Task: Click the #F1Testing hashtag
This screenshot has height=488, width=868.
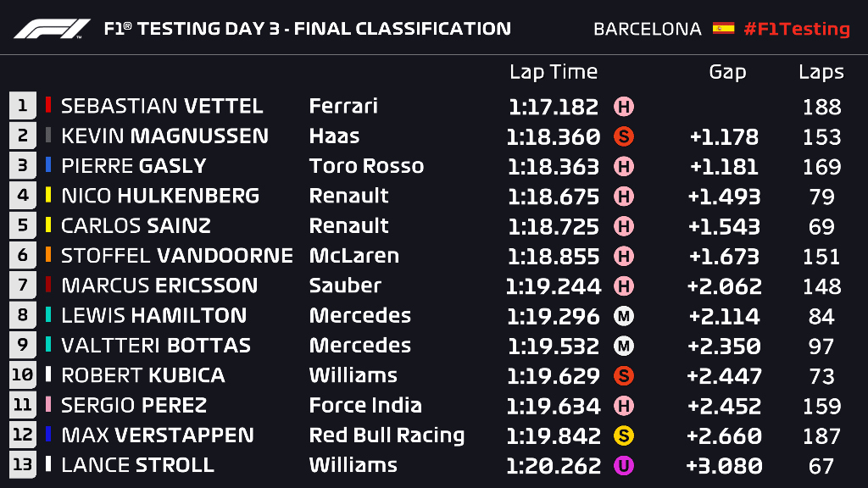Action: 796,29
